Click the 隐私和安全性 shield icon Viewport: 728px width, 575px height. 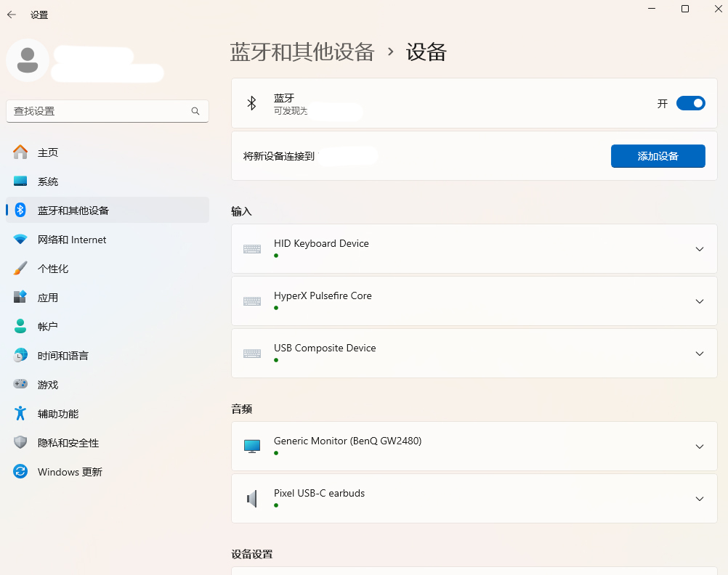click(20, 443)
